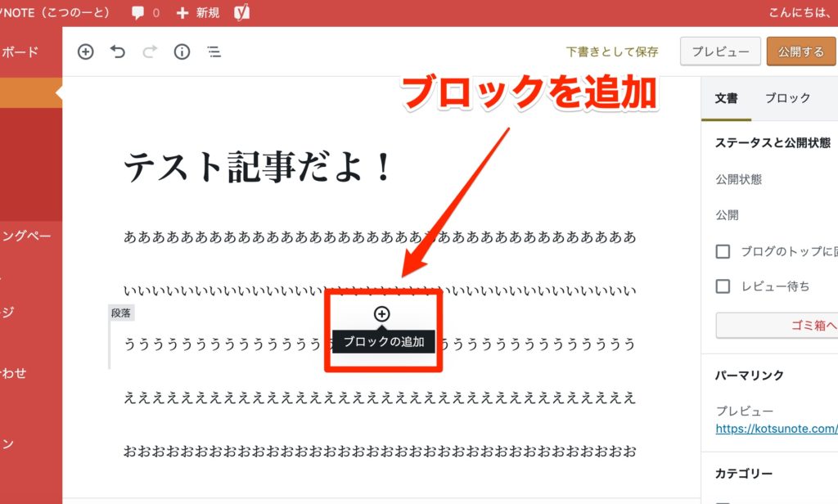Expand the カテゴリー panel
This screenshot has height=504, width=838.
tap(743, 474)
